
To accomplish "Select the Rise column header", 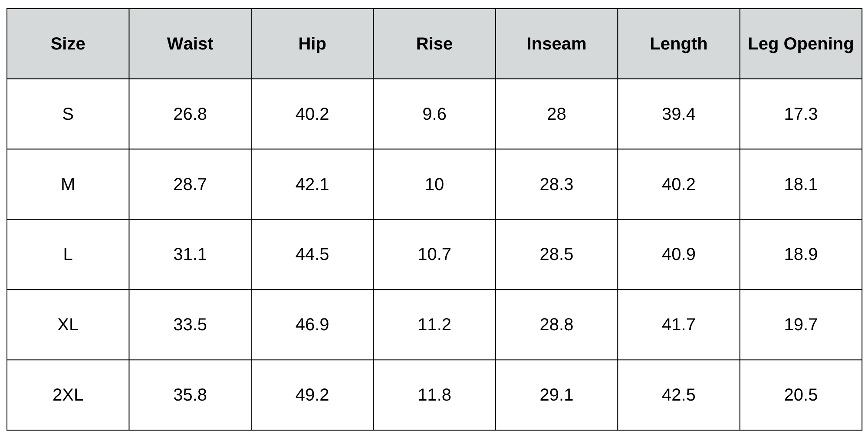I will [434, 44].
